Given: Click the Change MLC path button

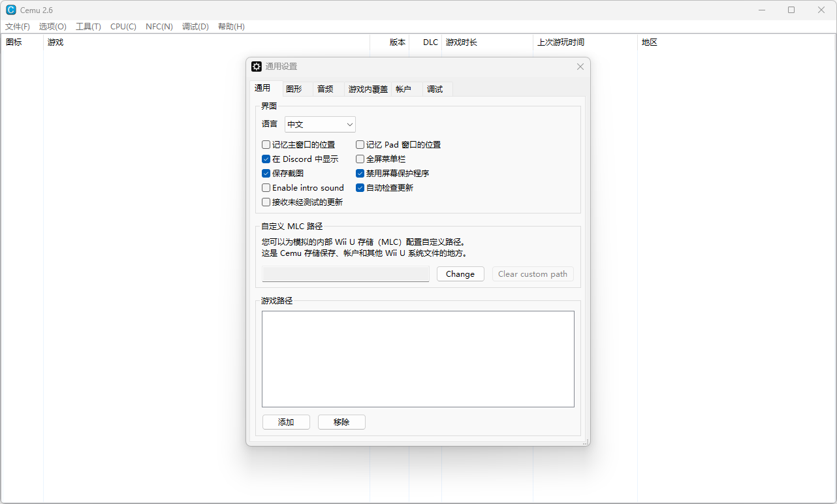Looking at the screenshot, I should (460, 274).
